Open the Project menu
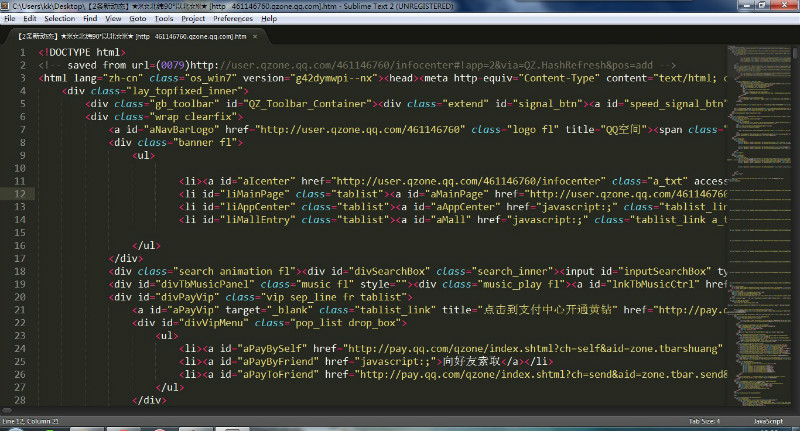Image resolution: width=800 pixels, height=431 pixels. click(193, 18)
